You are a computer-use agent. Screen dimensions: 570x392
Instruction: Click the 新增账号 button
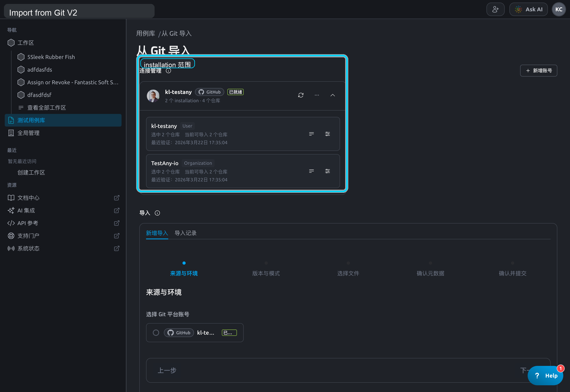click(539, 70)
